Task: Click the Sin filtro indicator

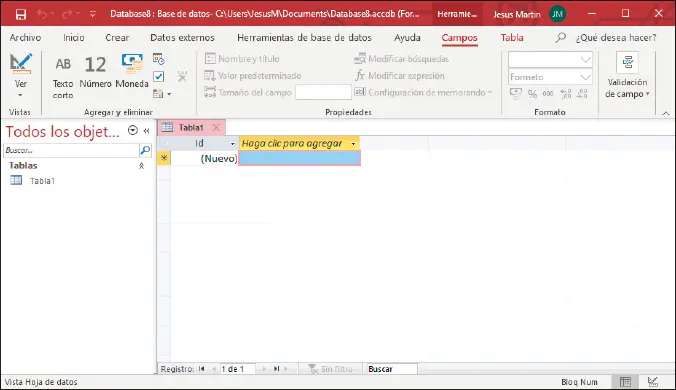Action: pyautogui.click(x=331, y=369)
